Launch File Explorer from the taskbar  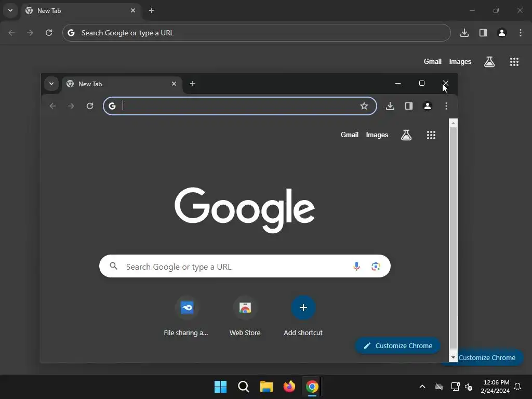tap(267, 387)
